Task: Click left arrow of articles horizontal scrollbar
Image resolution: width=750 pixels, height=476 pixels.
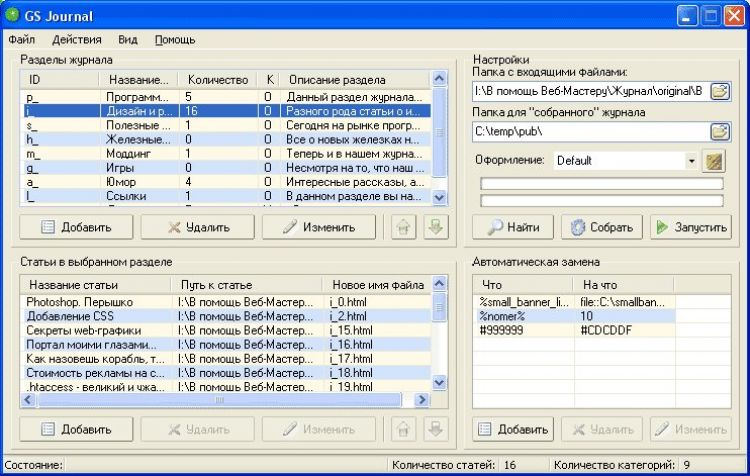Action: pyautogui.click(x=28, y=399)
